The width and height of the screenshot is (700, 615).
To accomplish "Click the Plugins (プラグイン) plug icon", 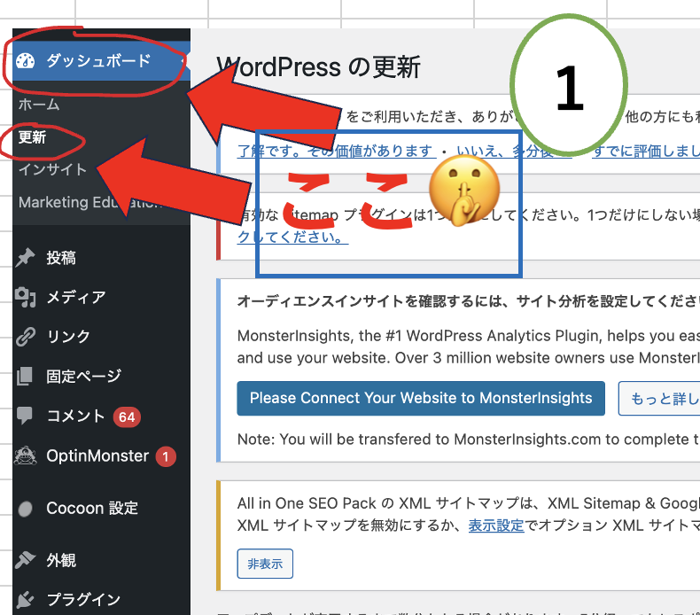I will click(26, 600).
